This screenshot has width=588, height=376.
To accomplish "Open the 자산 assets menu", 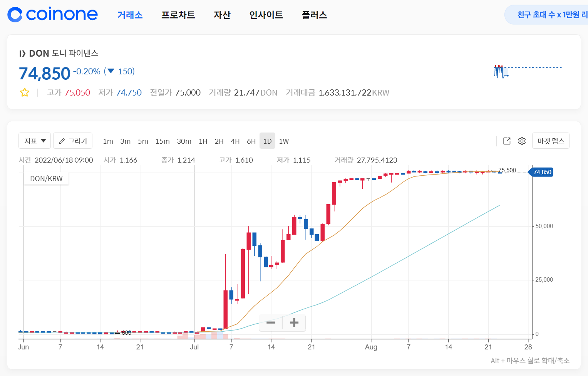I will (x=222, y=15).
